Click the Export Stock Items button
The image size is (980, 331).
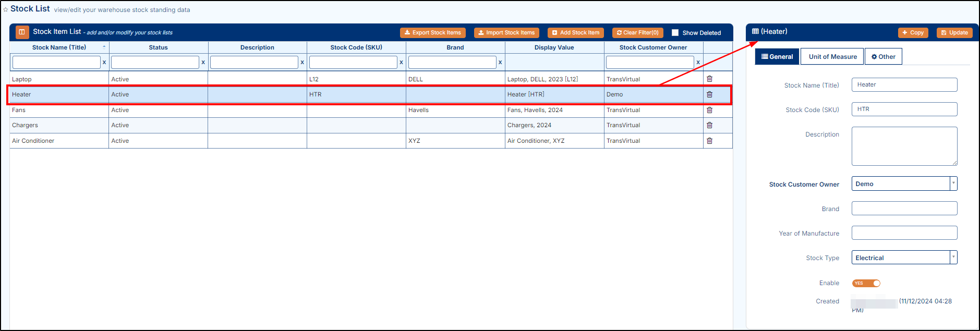(432, 33)
